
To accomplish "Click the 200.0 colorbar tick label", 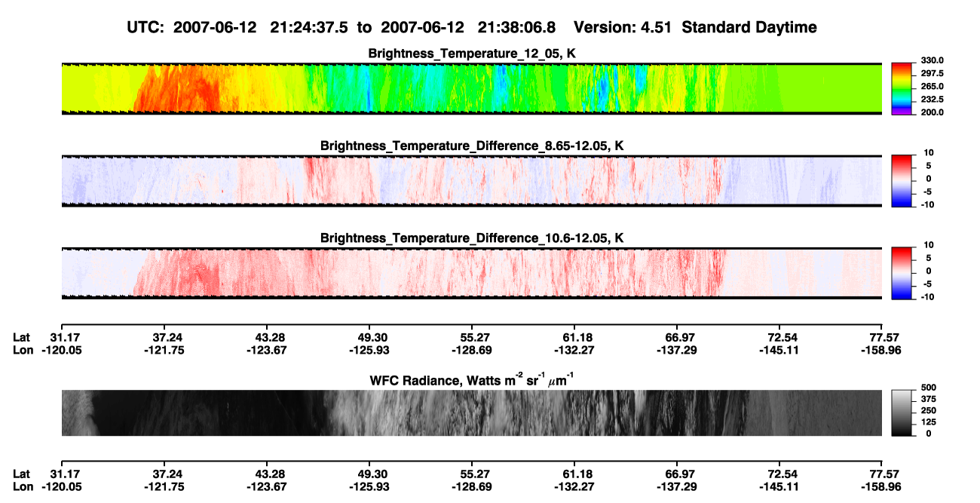I will coord(933,112).
